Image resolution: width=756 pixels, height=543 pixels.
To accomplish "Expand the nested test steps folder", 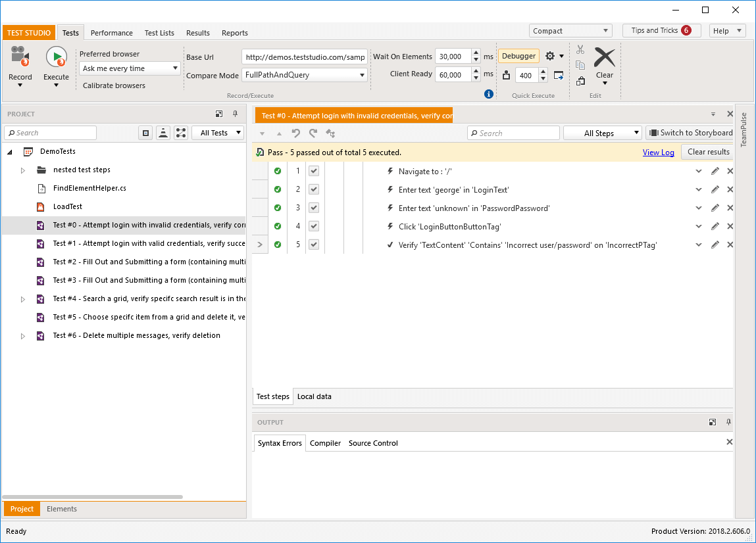I will pyautogui.click(x=22, y=170).
